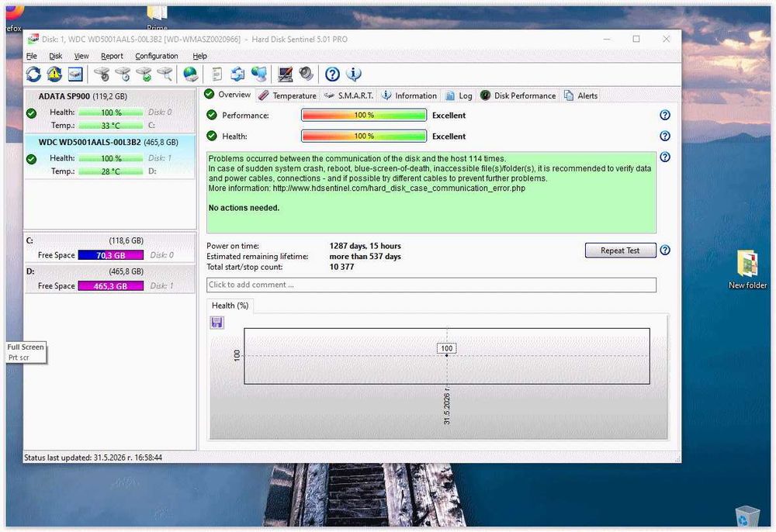Click the help icon beside Repeat Test
This screenshot has height=532, width=776.
[665, 250]
